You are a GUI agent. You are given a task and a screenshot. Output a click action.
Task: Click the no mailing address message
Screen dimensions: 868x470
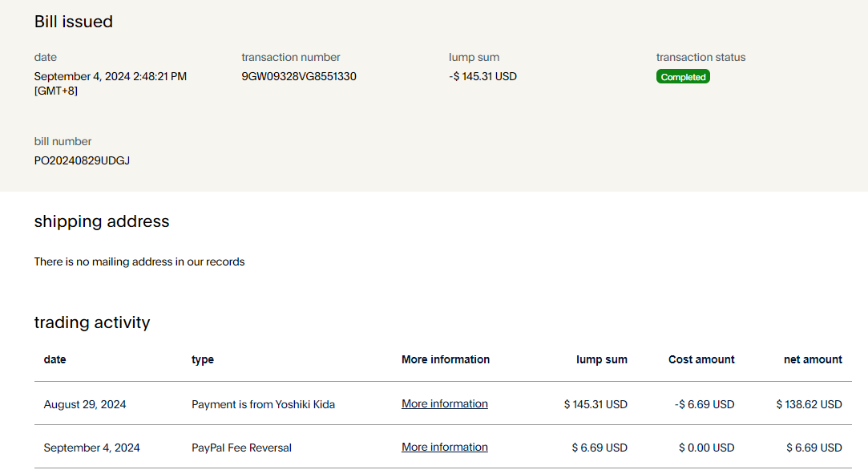(x=139, y=261)
